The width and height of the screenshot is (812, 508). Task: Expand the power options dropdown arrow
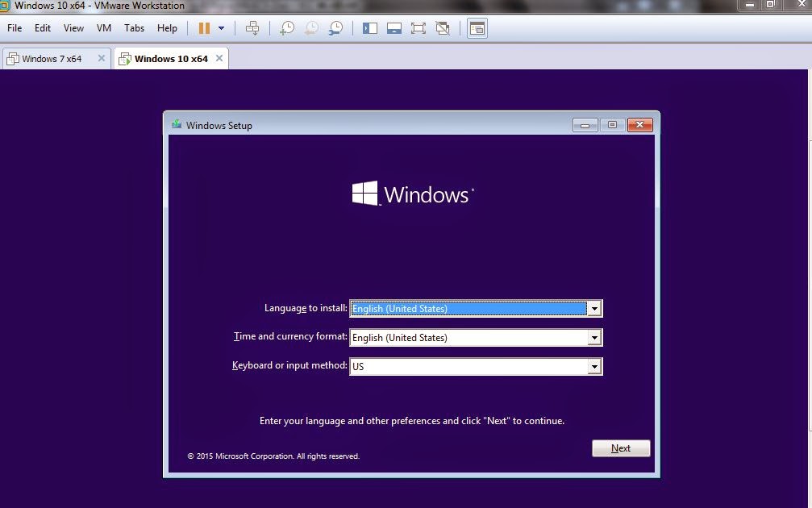point(220,27)
